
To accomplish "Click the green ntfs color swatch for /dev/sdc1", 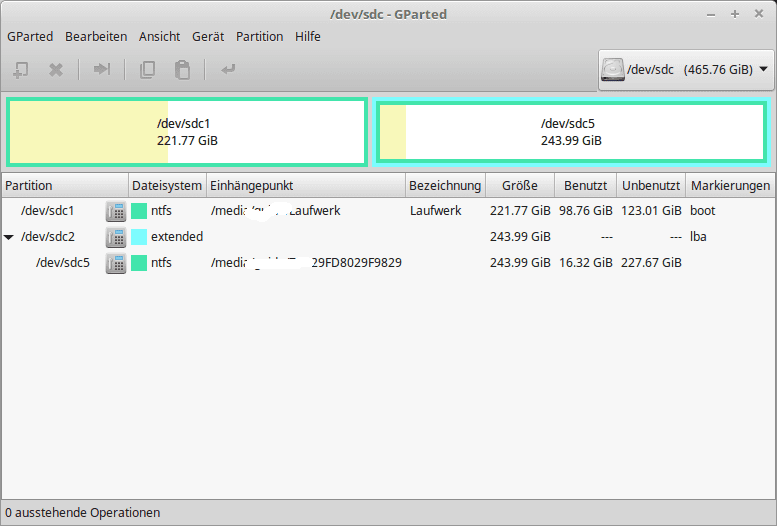I will coord(139,211).
